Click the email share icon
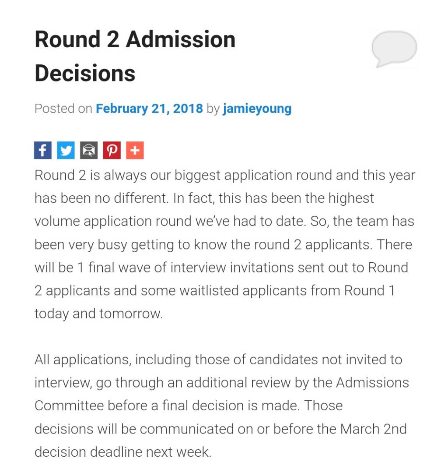 click(x=89, y=151)
